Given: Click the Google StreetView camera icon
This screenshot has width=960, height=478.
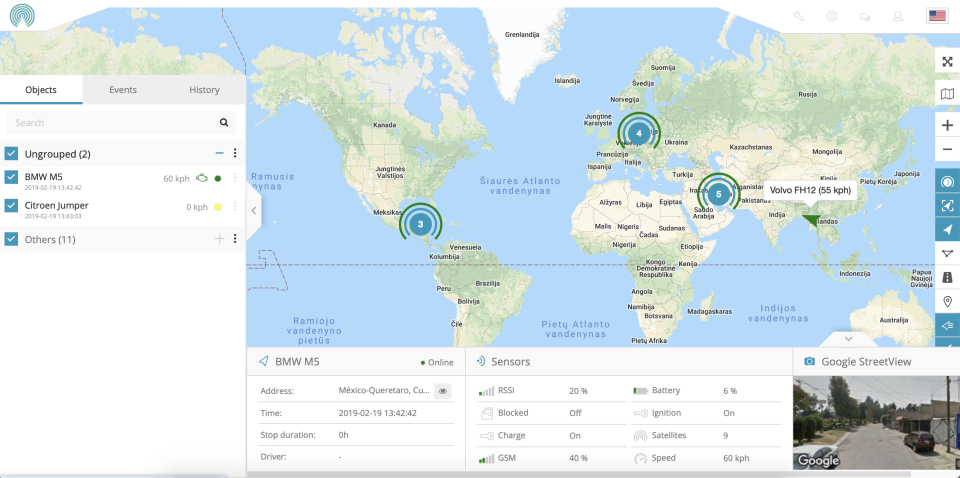Looking at the screenshot, I should pos(809,362).
